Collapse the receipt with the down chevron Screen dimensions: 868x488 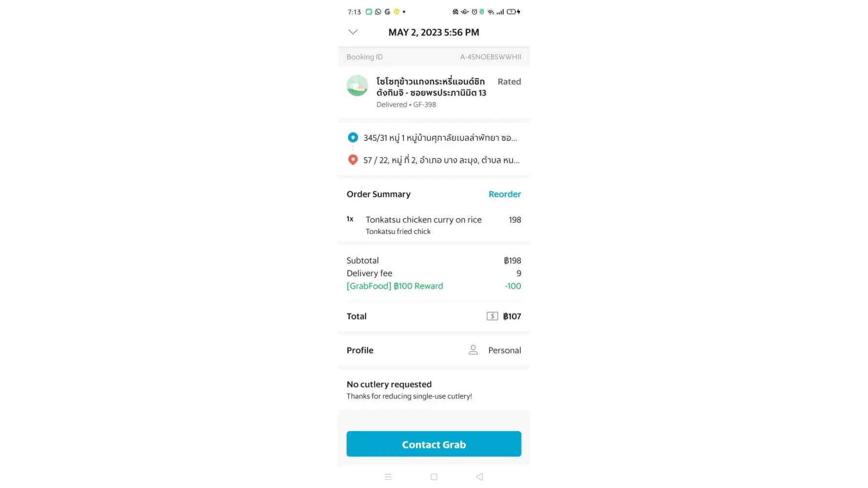(x=353, y=32)
